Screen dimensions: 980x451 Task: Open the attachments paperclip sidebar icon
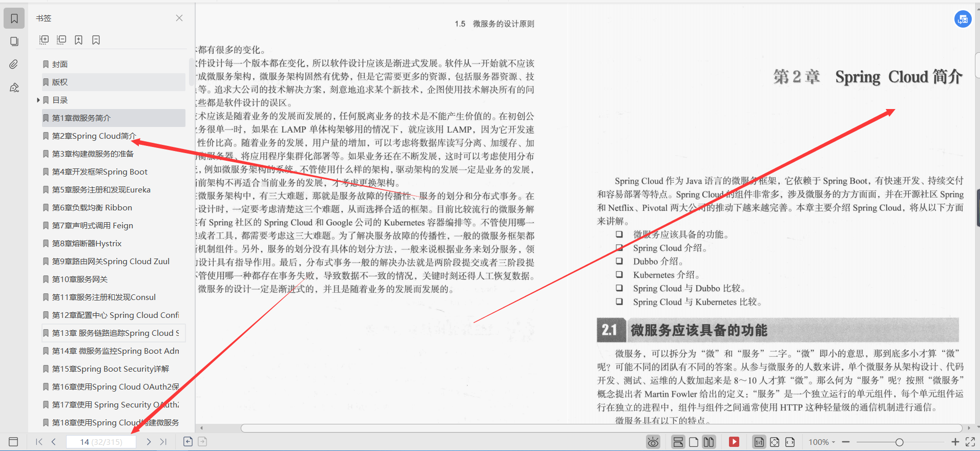14,64
